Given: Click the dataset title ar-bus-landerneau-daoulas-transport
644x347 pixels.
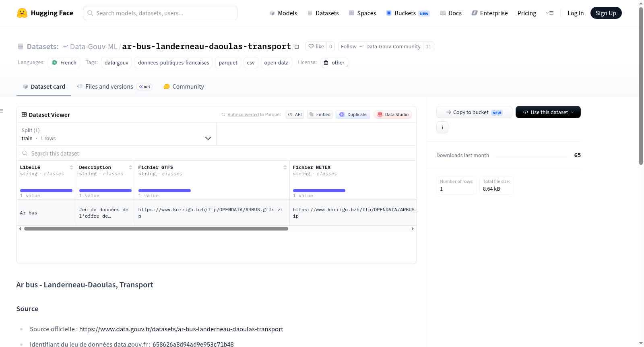Looking at the screenshot, I should pyautogui.click(x=206, y=46).
